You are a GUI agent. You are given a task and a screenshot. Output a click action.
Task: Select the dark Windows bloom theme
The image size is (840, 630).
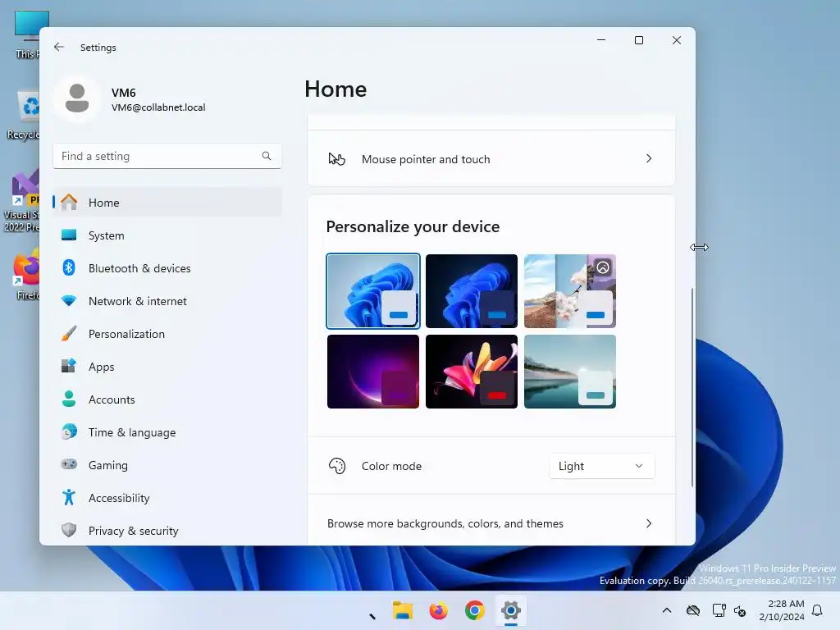pos(472,291)
